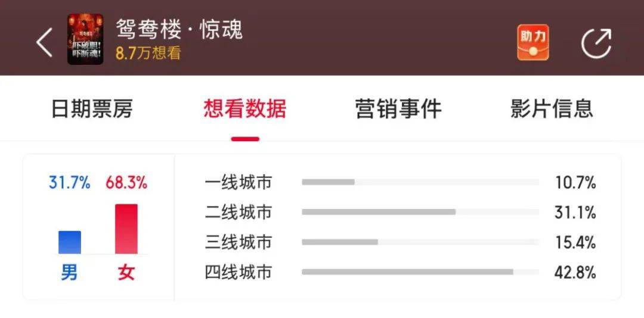Select the 三线城市 row label
This screenshot has height=318, width=644.
(x=238, y=242)
